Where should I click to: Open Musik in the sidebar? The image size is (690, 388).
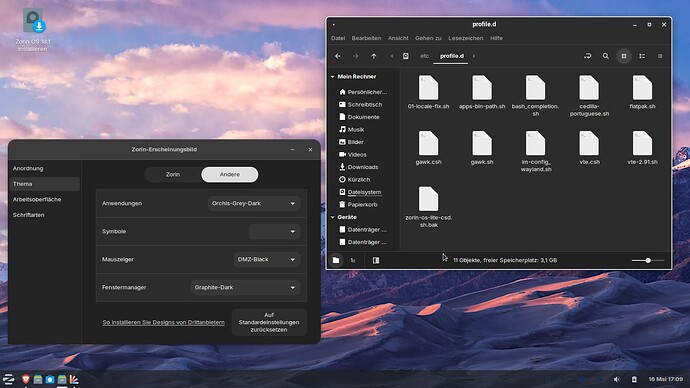(352, 129)
